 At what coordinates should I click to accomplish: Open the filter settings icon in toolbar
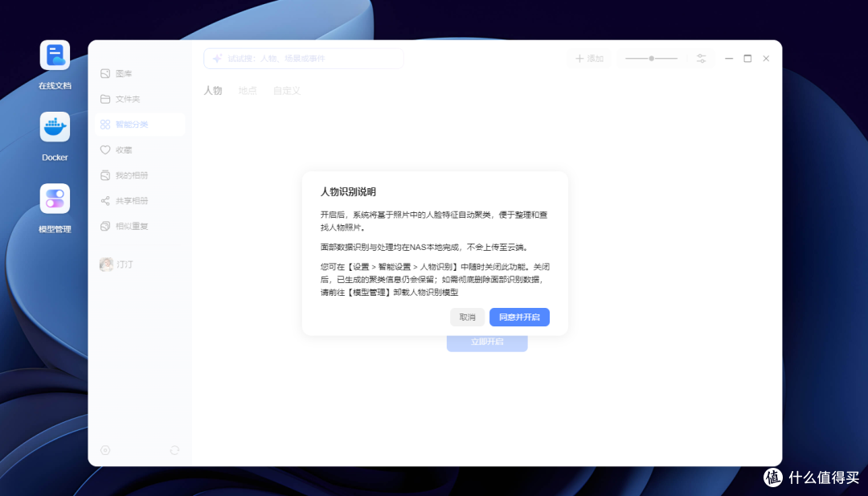click(702, 59)
